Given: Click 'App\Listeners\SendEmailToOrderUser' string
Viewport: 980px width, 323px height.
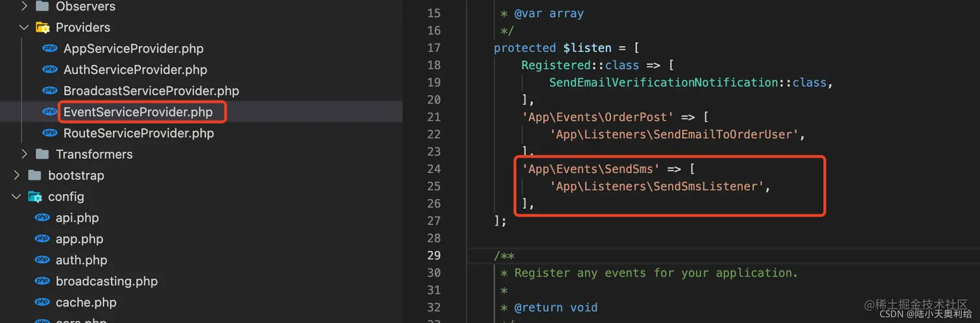Looking at the screenshot, I should [x=674, y=134].
